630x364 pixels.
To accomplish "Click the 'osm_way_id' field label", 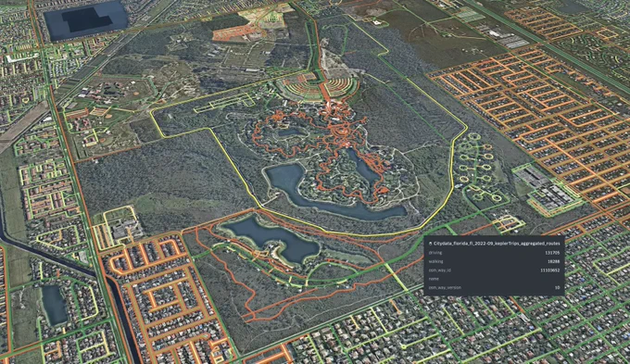I will [439, 270].
